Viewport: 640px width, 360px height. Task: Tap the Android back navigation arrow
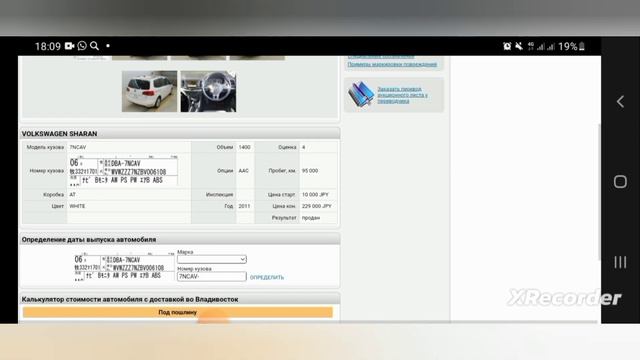620,102
